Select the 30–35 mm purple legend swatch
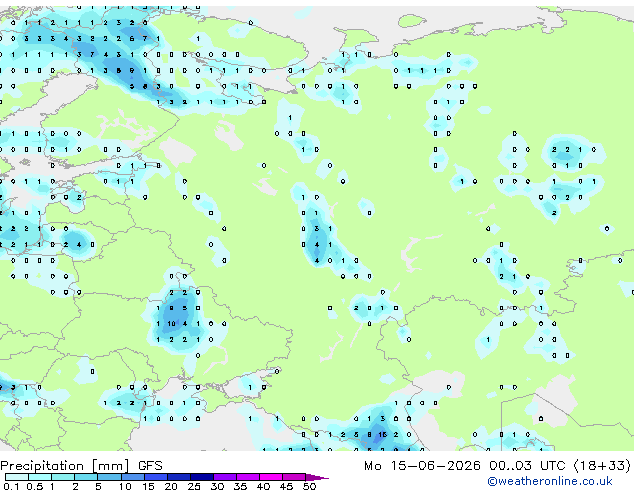This screenshot has width=634, height=490. (x=225, y=477)
